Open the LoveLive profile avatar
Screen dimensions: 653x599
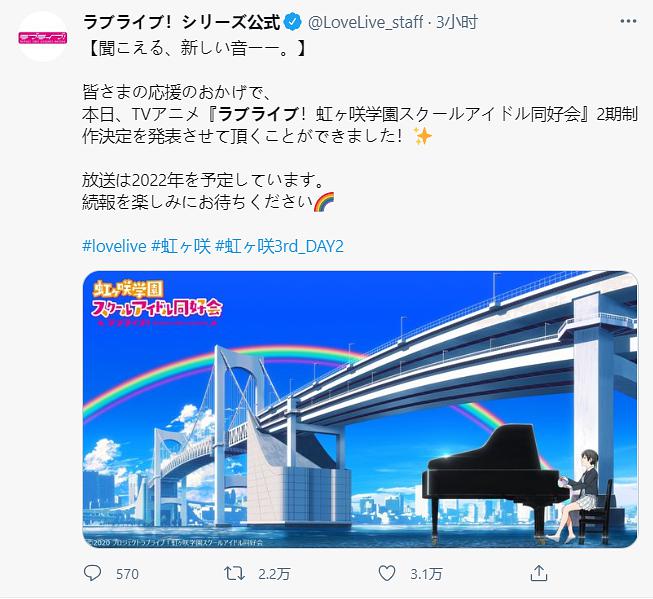pyautogui.click(x=42, y=37)
